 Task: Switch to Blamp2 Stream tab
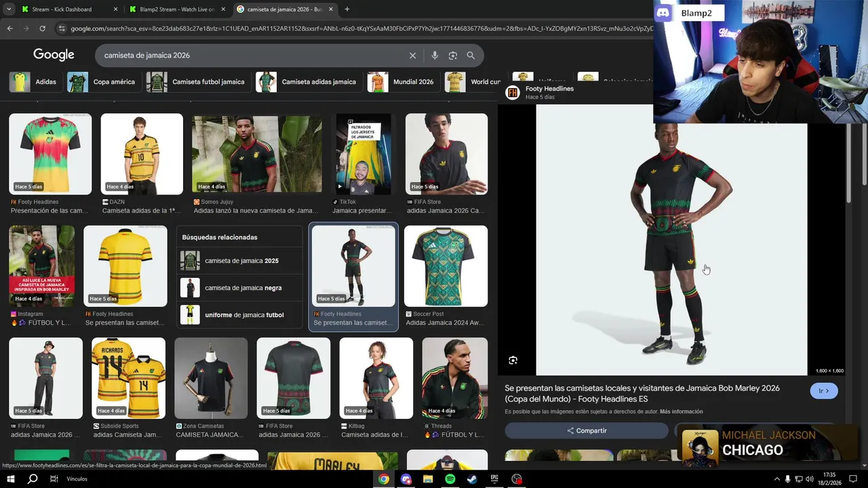177,9
